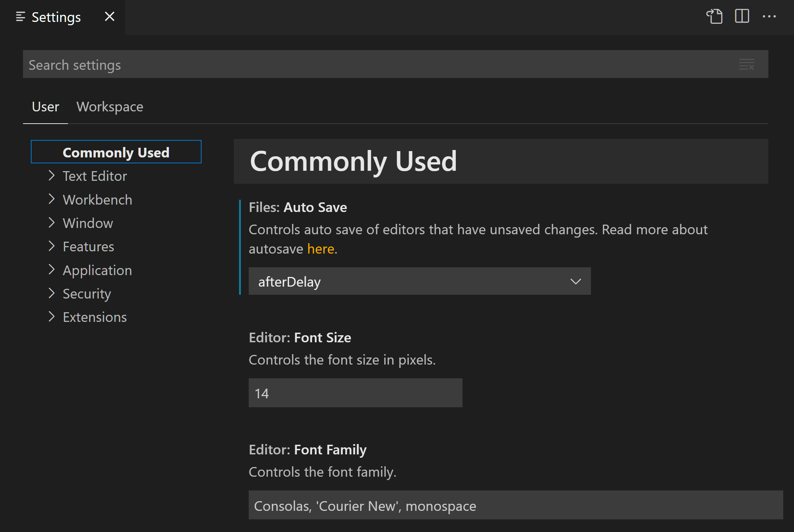Click the filter settings icon
The height and width of the screenshot is (532, 794).
click(x=746, y=64)
